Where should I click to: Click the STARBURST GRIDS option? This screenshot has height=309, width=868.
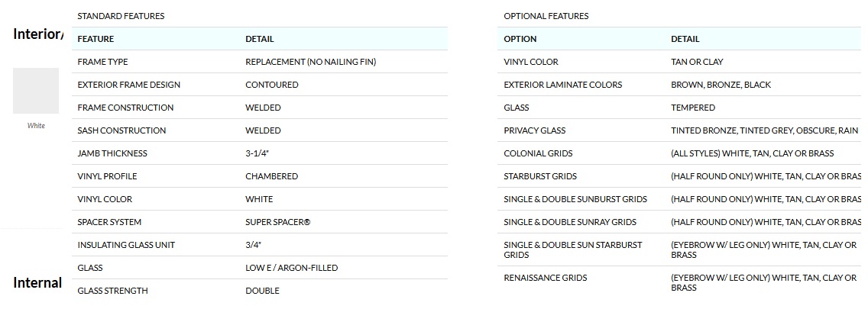[x=540, y=176]
